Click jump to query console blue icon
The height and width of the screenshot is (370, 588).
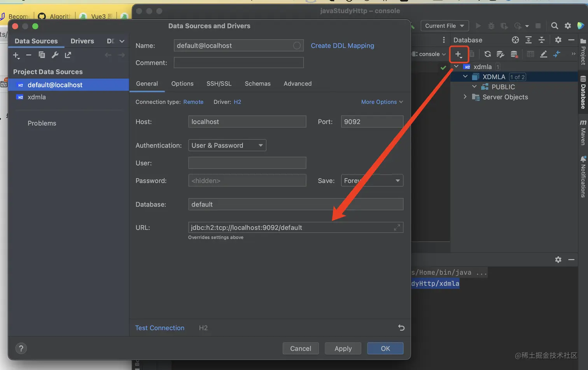coord(557,54)
